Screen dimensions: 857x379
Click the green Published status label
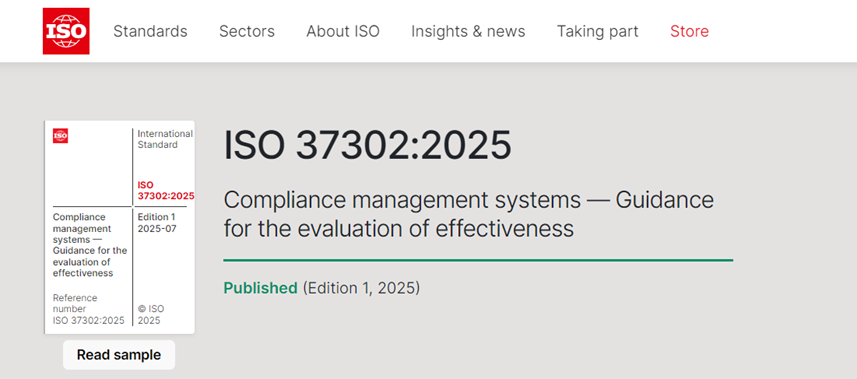[260, 288]
